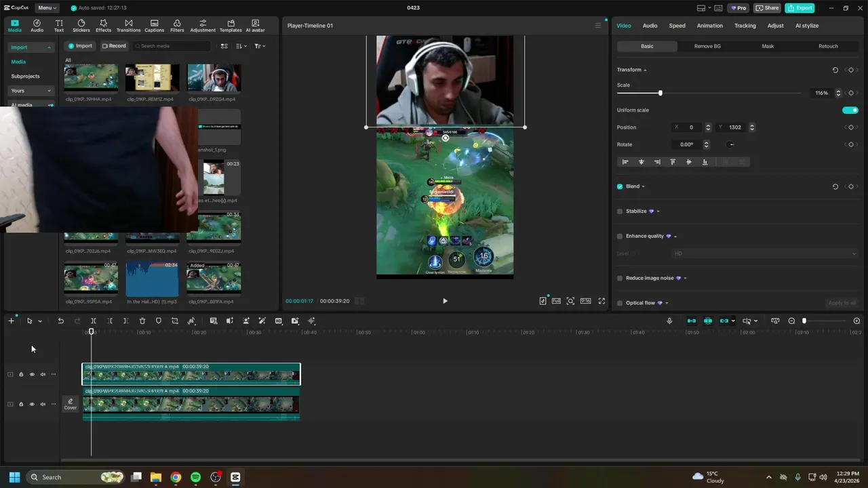The height and width of the screenshot is (488, 868).
Task: Toggle the Uniform scale switch
Action: click(x=850, y=110)
